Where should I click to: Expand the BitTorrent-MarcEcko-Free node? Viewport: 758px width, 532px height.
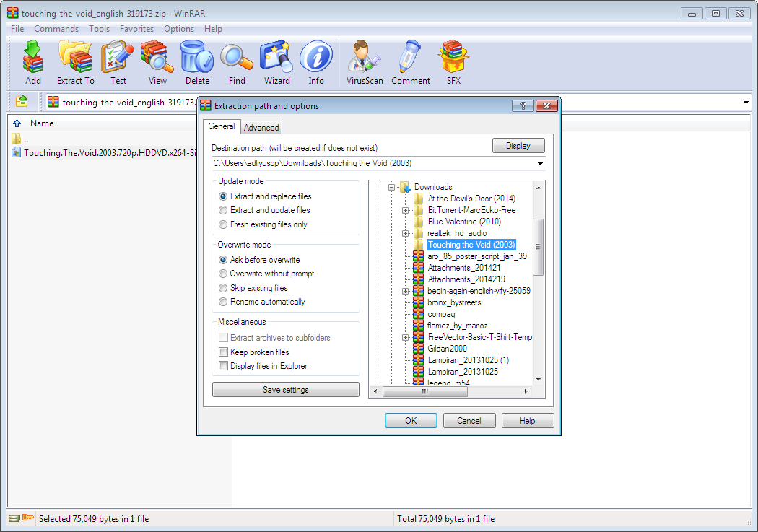tap(405, 210)
